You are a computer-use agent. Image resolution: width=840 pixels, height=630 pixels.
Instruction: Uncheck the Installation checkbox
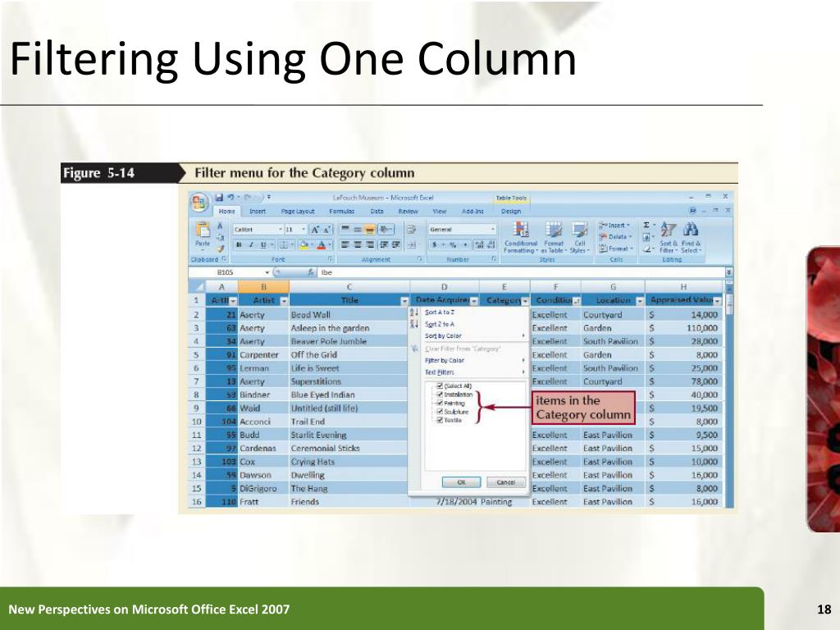coord(440,395)
